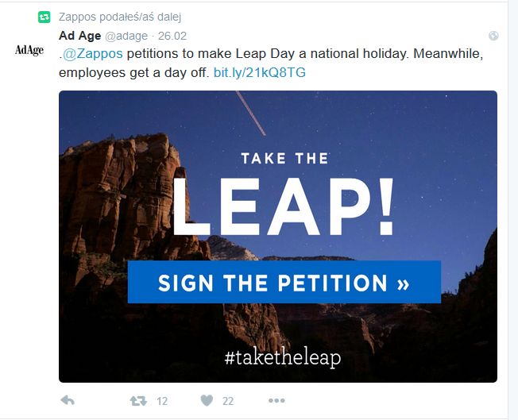Retweet the Ad Age tweet

pos(138,401)
